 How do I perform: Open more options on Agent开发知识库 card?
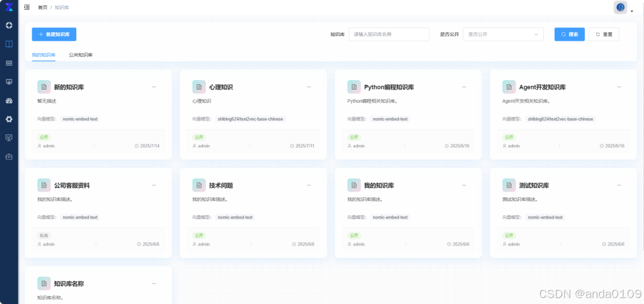(619, 87)
